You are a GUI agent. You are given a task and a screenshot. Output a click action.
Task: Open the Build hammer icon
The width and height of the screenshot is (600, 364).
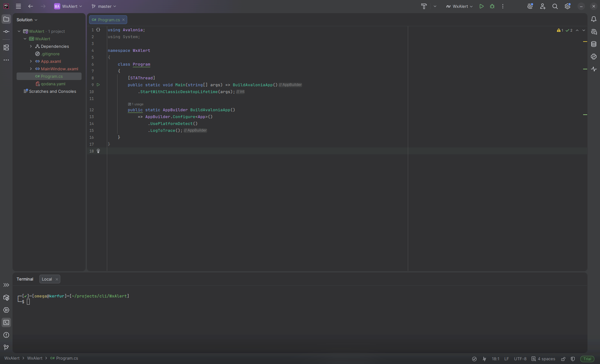[x=424, y=6]
